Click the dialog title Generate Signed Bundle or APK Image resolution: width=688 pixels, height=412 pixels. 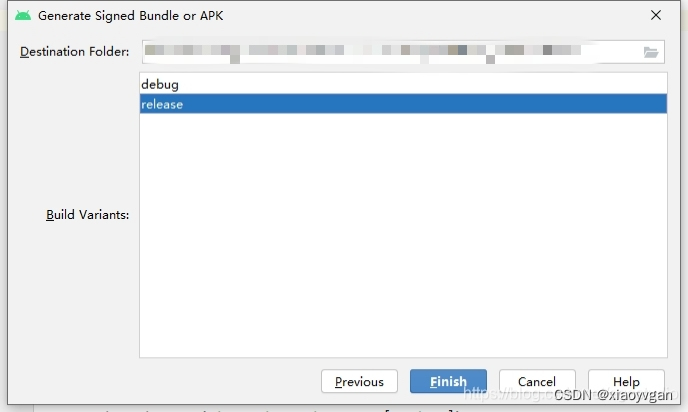coord(130,16)
